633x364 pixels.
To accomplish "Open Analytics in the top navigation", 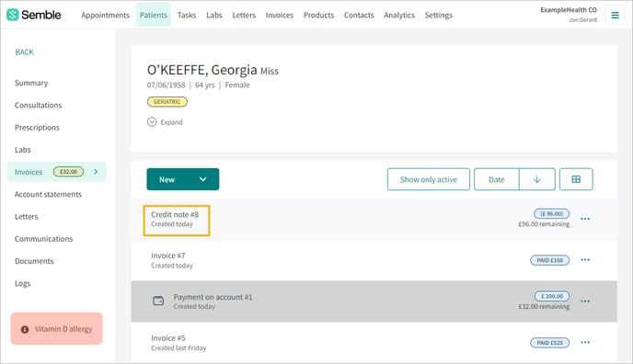I will tap(399, 15).
